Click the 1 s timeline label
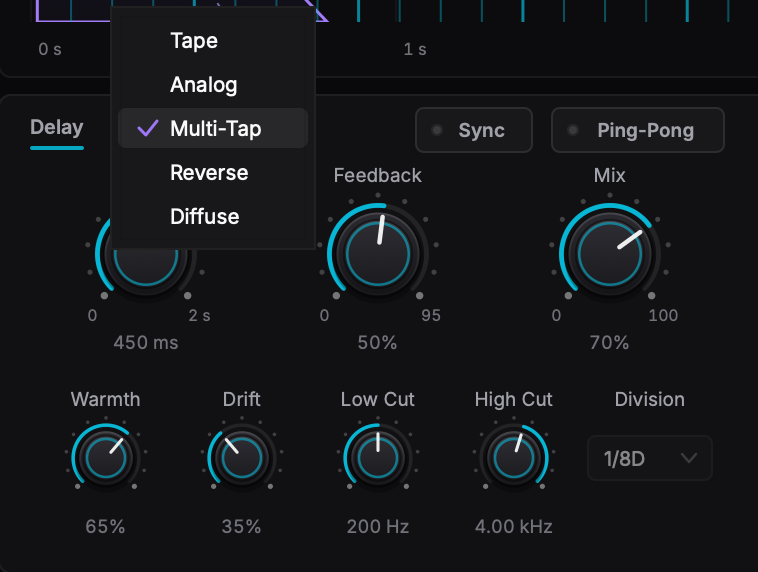 (415, 49)
